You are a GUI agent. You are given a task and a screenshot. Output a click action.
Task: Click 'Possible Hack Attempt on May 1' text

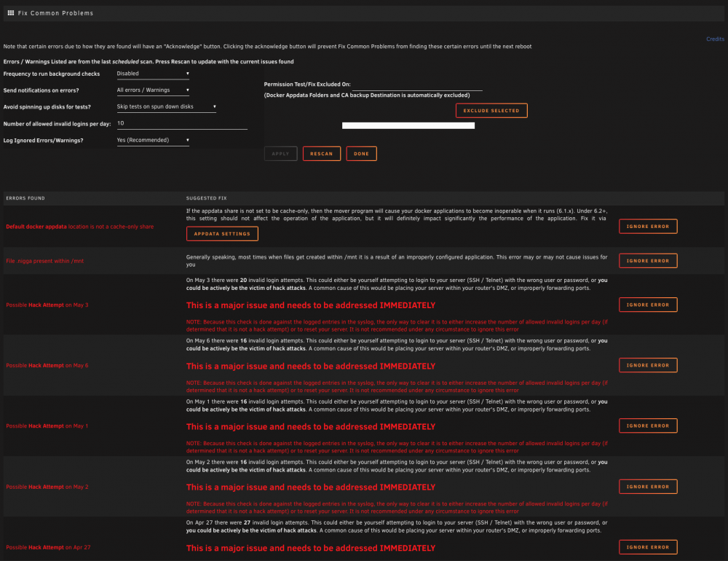47,425
